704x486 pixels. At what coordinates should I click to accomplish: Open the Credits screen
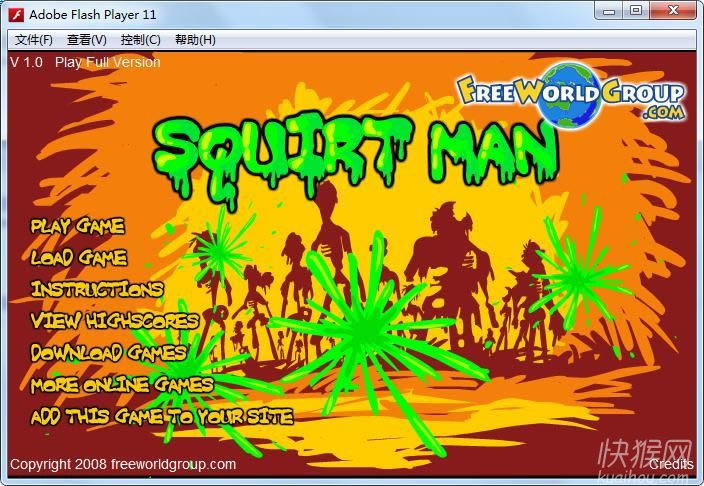pos(670,464)
